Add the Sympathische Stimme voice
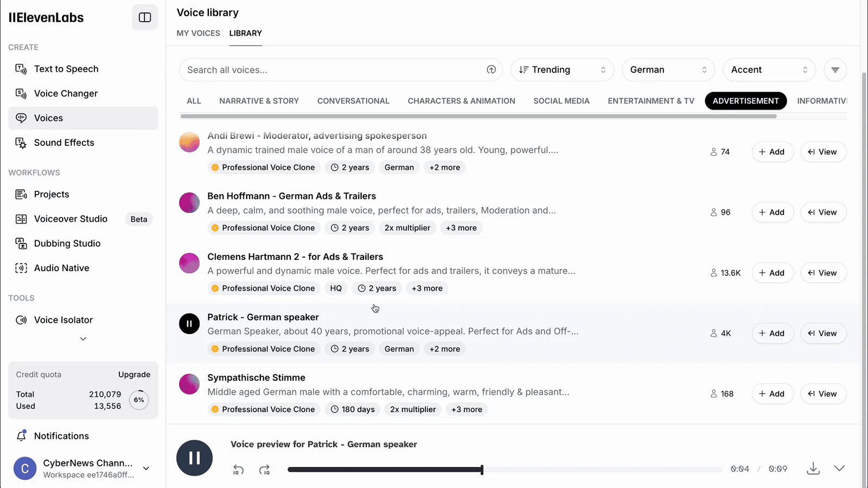The height and width of the screenshot is (488, 868). pos(772,394)
